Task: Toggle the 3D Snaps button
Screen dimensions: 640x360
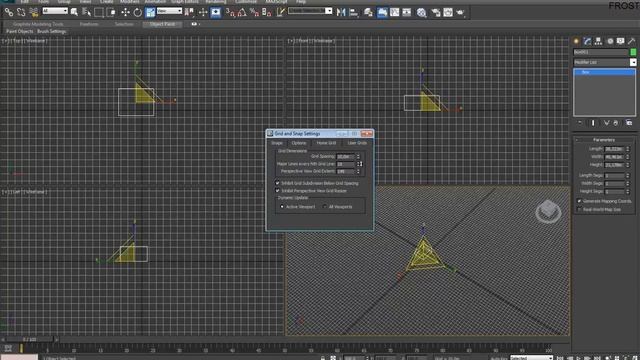Action: (230, 12)
